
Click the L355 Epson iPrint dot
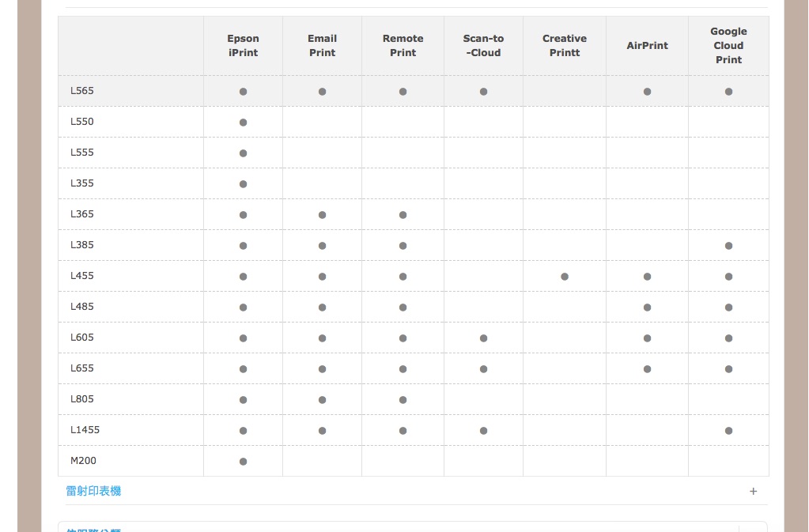click(243, 184)
